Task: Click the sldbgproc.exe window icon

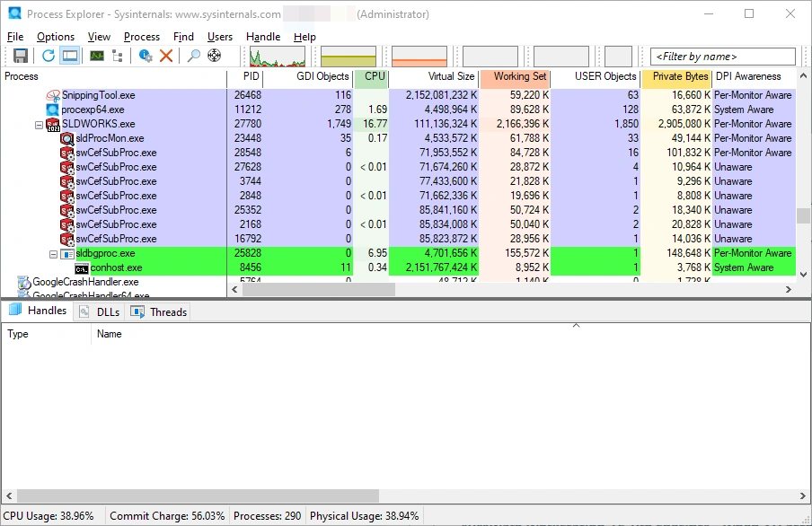Action: (67, 254)
